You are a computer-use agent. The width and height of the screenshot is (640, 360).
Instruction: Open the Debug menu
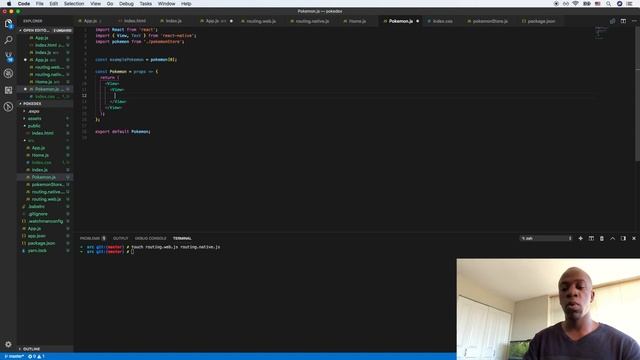click(126, 4)
